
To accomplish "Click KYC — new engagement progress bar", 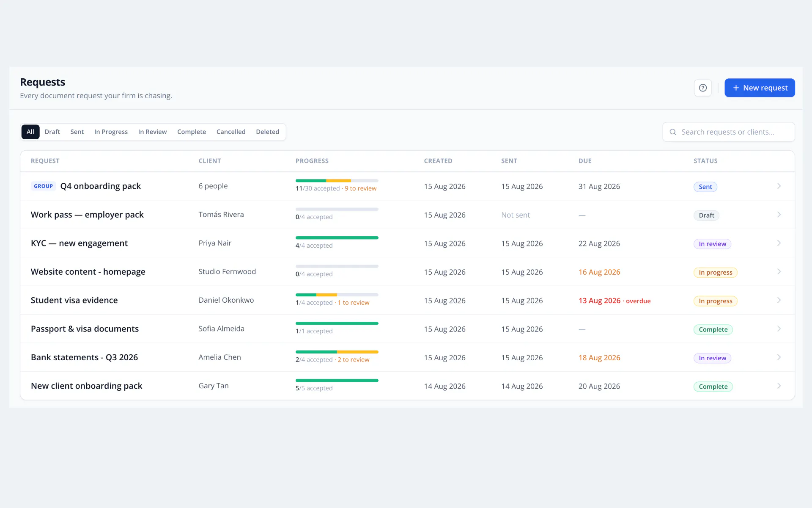I will coord(337,238).
